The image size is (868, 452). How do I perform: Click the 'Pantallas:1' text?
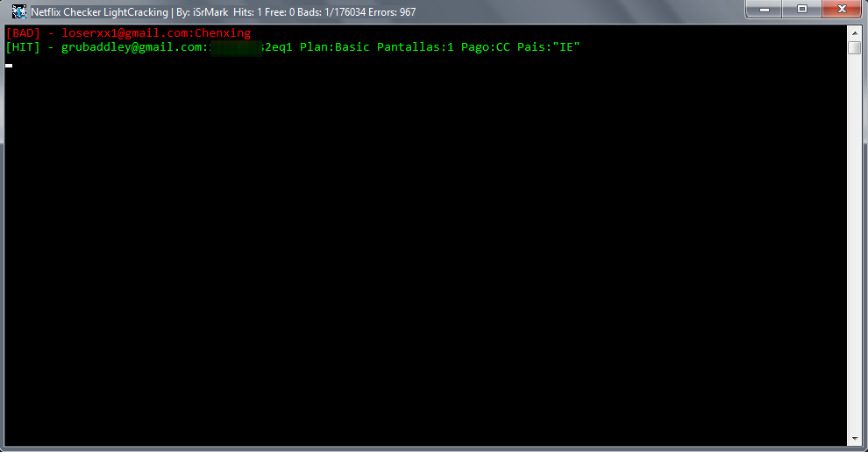point(416,47)
